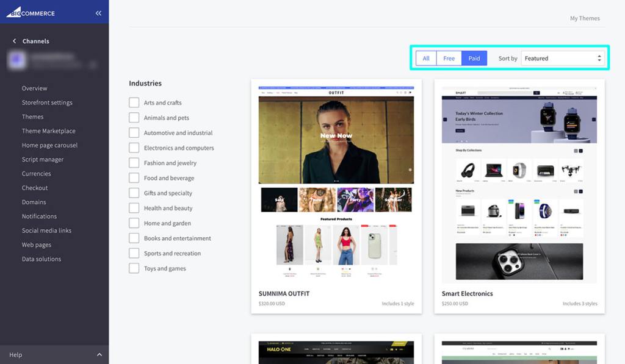Click the My Themes link
Image resolution: width=625 pixels, height=364 pixels.
[x=584, y=18]
